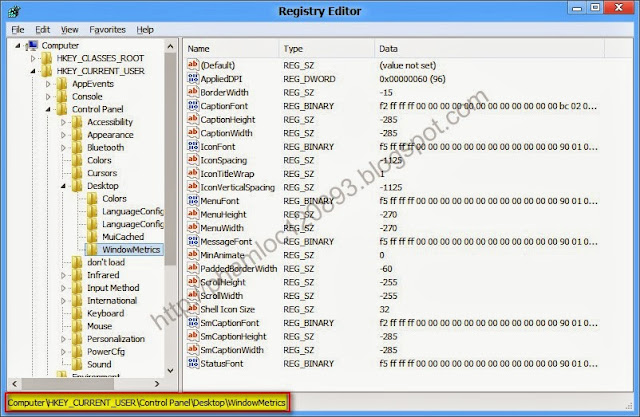Expand the HKEY_CLASSES_ROOT node
This screenshot has width=640, height=417.
(x=33, y=58)
